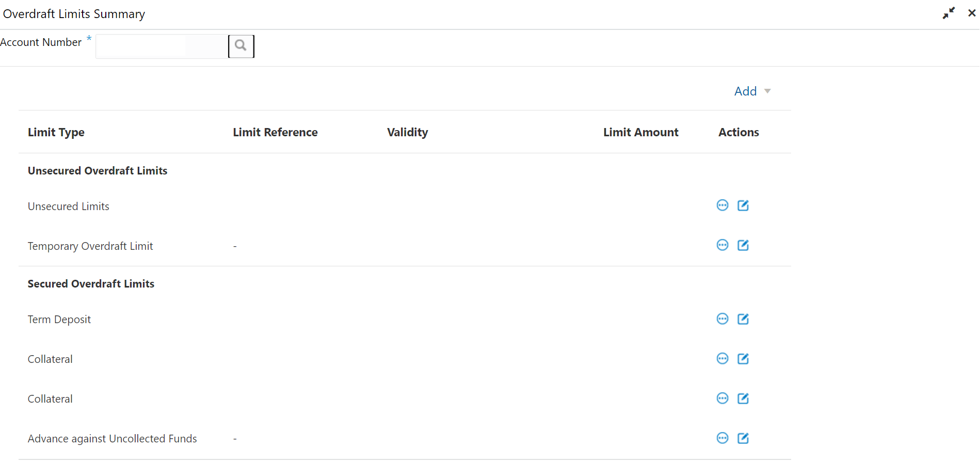Open the Add dropdown menu
Screen dimensions: 980x462
point(752,91)
